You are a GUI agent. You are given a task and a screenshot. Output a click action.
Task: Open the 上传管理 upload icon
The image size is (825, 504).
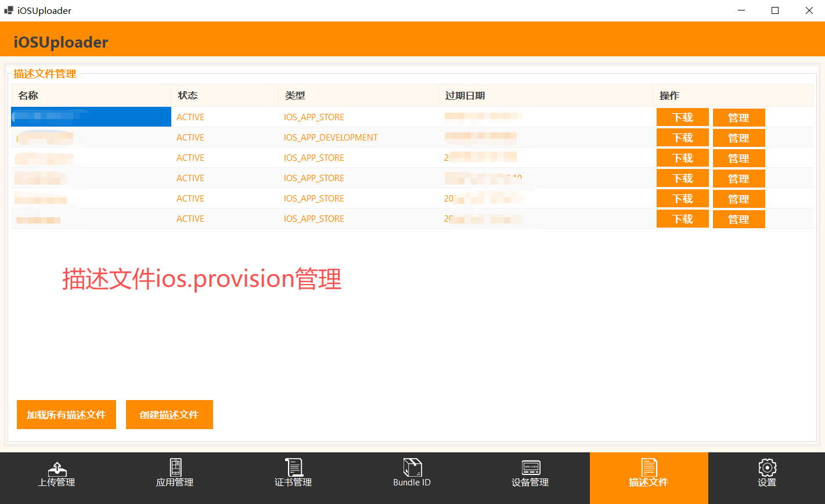click(x=56, y=467)
